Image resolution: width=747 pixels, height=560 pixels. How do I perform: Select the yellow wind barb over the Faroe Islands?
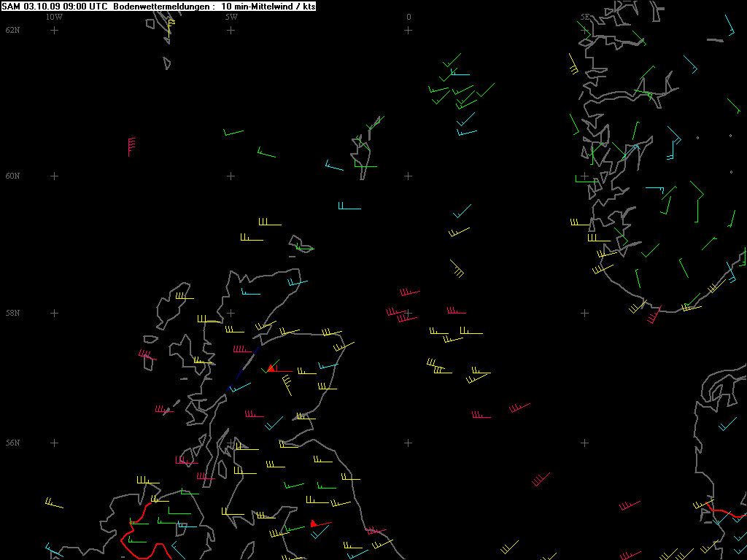point(170,26)
